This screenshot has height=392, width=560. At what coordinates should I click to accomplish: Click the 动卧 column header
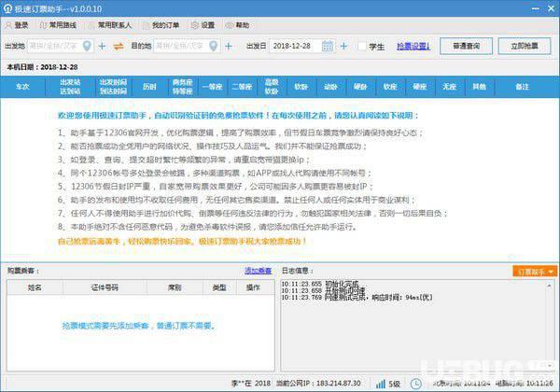pos(331,87)
